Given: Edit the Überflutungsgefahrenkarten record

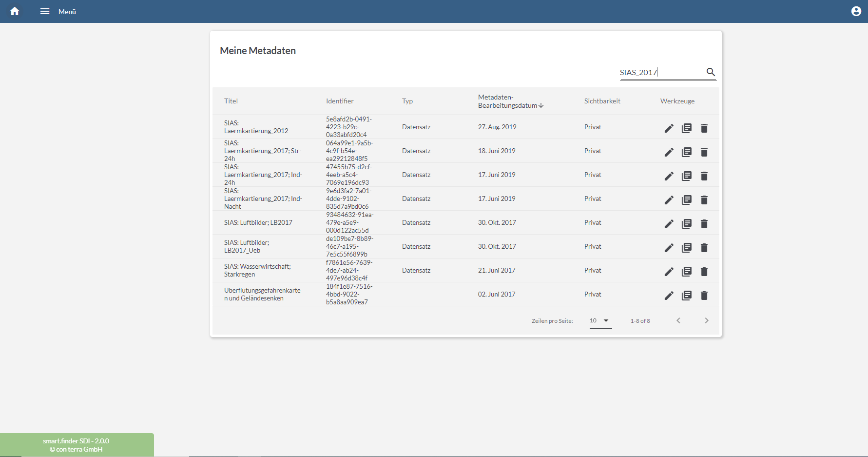Looking at the screenshot, I should click(x=669, y=296).
